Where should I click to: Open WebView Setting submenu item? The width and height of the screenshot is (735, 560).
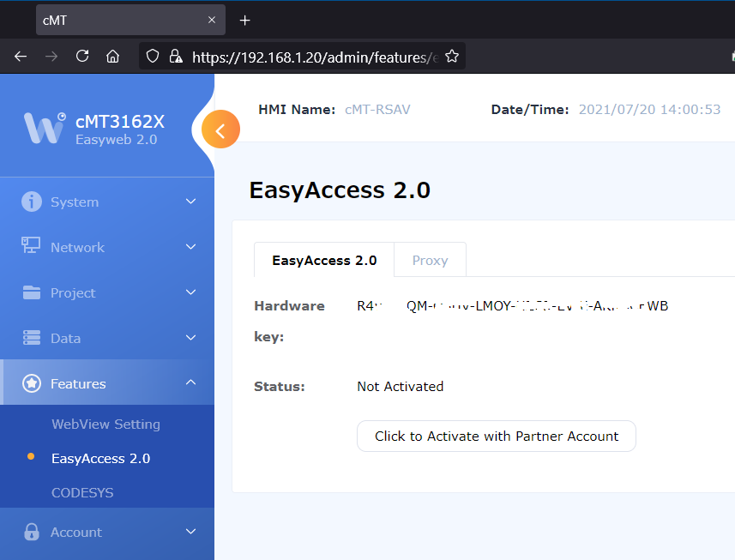[x=105, y=424]
